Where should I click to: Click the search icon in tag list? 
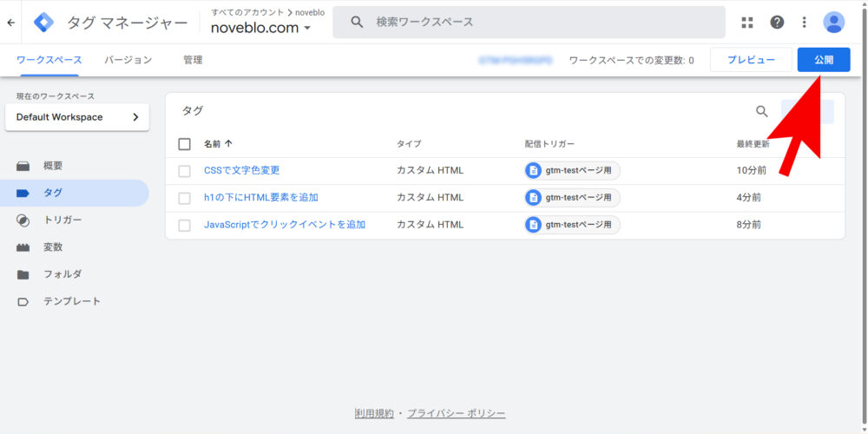tap(762, 111)
